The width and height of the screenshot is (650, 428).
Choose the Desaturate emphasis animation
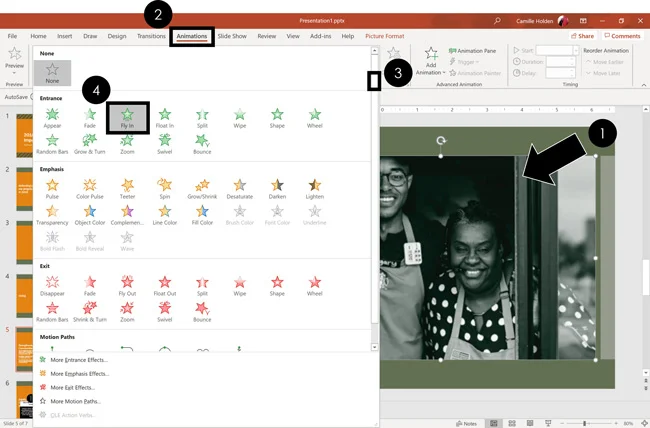coord(240,189)
